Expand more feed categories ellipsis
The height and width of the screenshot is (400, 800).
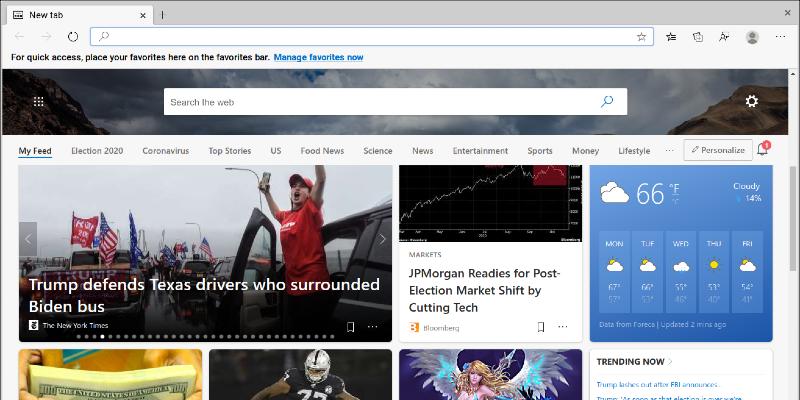[x=669, y=151]
